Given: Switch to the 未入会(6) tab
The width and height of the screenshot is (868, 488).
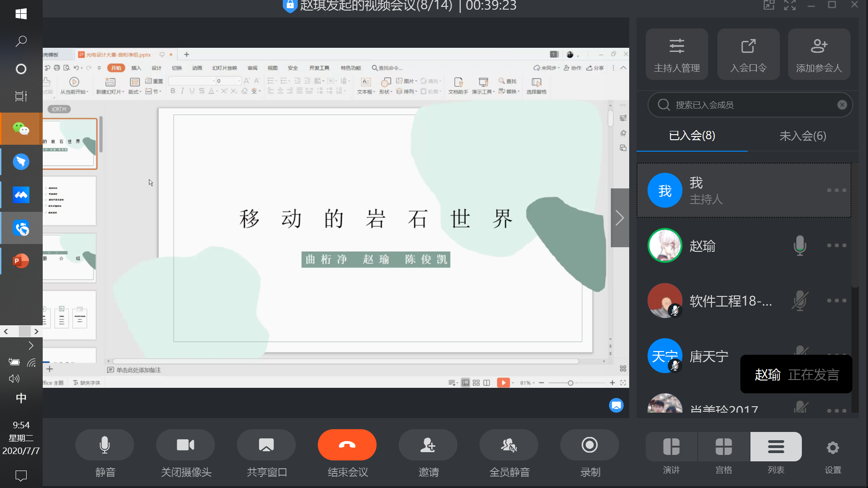Looking at the screenshot, I should 803,136.
